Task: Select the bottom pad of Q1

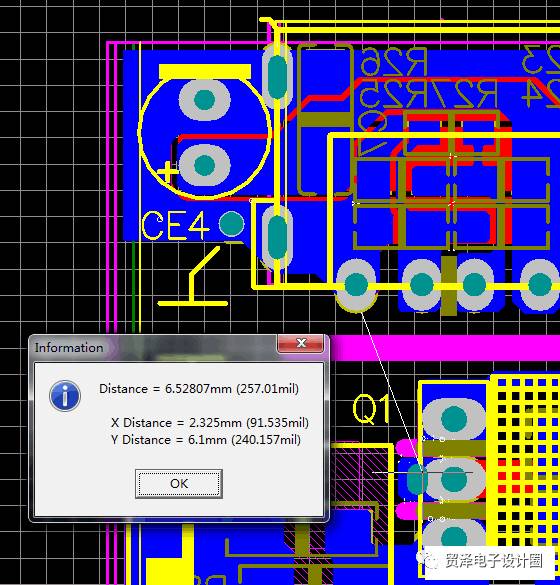Action: click(x=454, y=537)
